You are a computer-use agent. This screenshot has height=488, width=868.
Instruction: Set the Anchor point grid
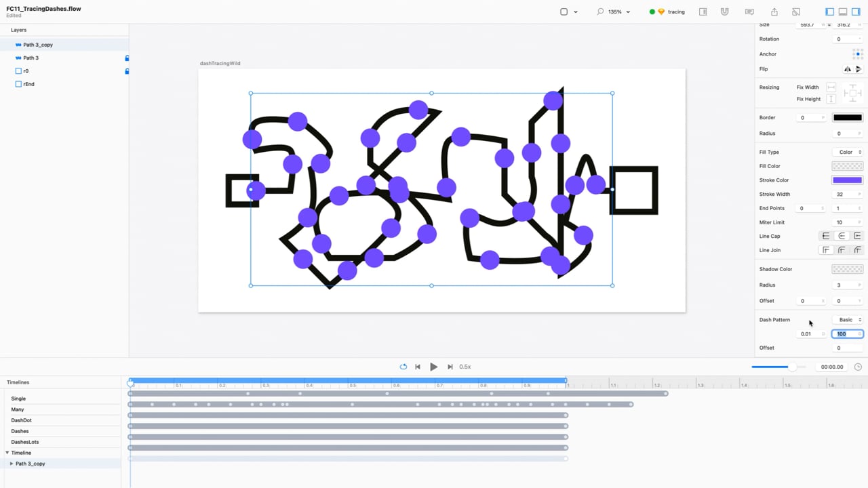point(857,54)
